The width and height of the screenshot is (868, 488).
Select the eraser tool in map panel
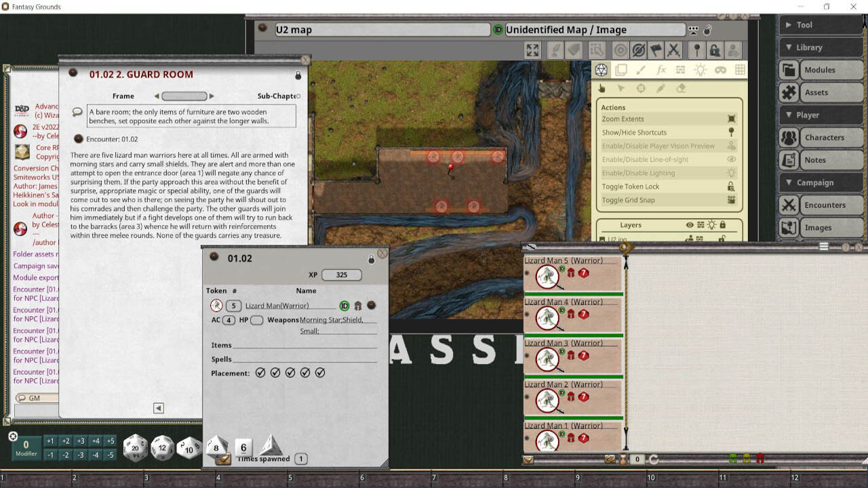(681, 89)
